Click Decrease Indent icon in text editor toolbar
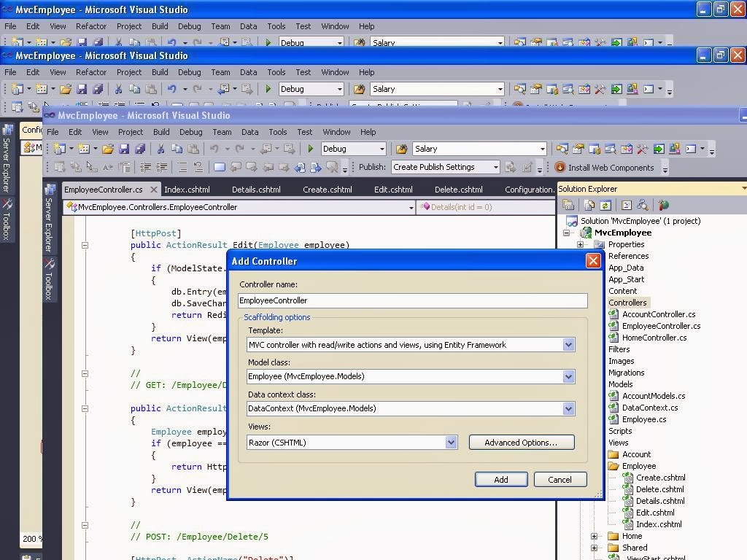Image resolution: width=747 pixels, height=560 pixels. pos(146,167)
